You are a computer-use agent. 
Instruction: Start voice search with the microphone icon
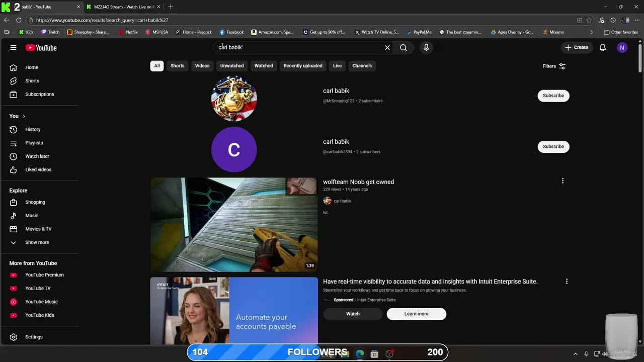[x=426, y=47]
